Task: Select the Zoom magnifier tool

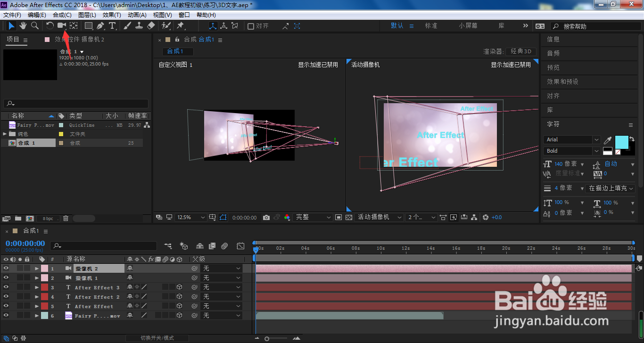Action: click(35, 26)
